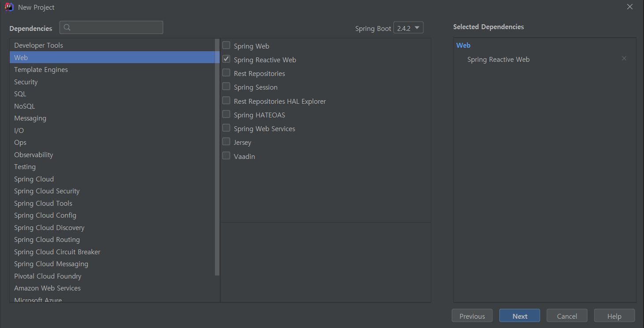Check Rest Repositories HAL Explorer
The width and height of the screenshot is (644, 328).
[x=226, y=101]
